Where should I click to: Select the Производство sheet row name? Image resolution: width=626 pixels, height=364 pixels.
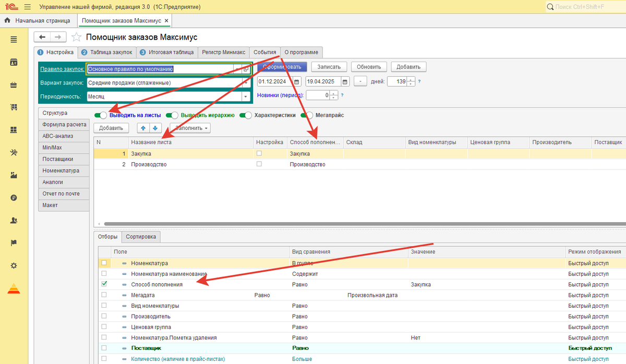pos(149,164)
